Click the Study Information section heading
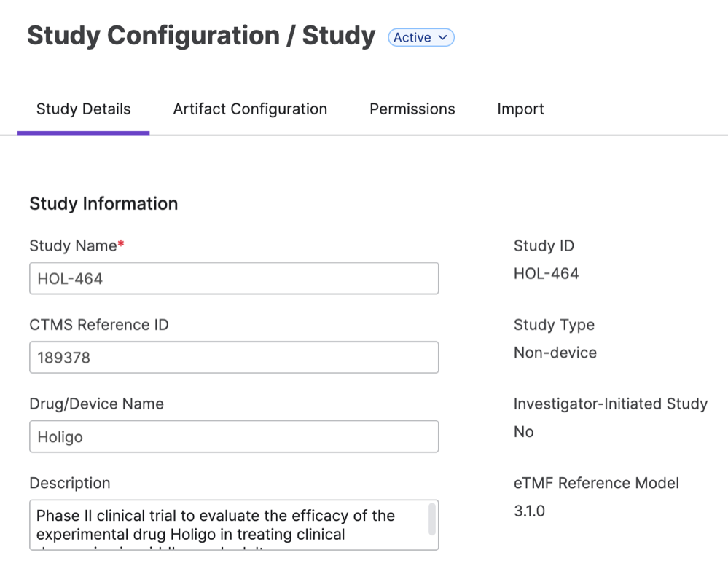728x574 pixels. pyautogui.click(x=103, y=204)
